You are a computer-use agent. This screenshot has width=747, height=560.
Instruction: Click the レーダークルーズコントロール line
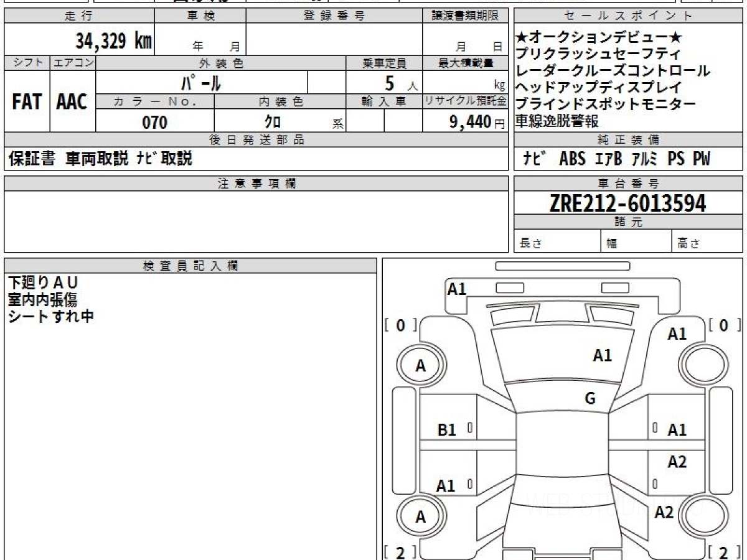pos(613,70)
